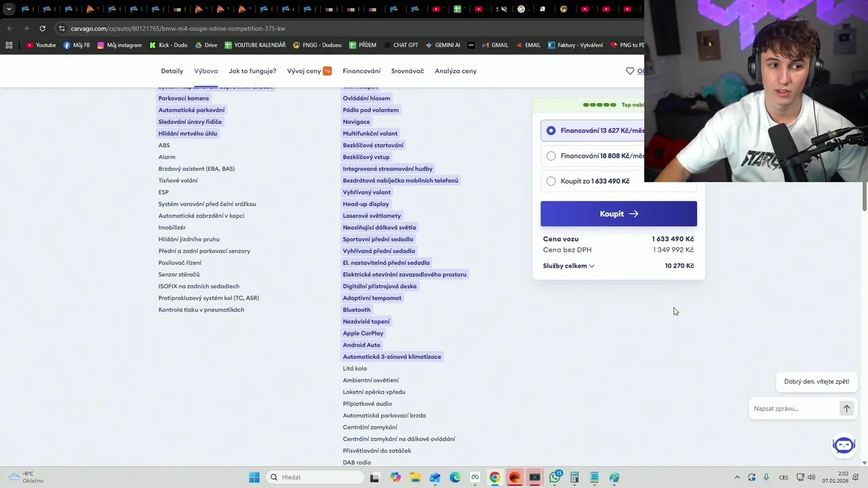
Task: Open the chatbot assistant icon
Action: [x=844, y=445]
